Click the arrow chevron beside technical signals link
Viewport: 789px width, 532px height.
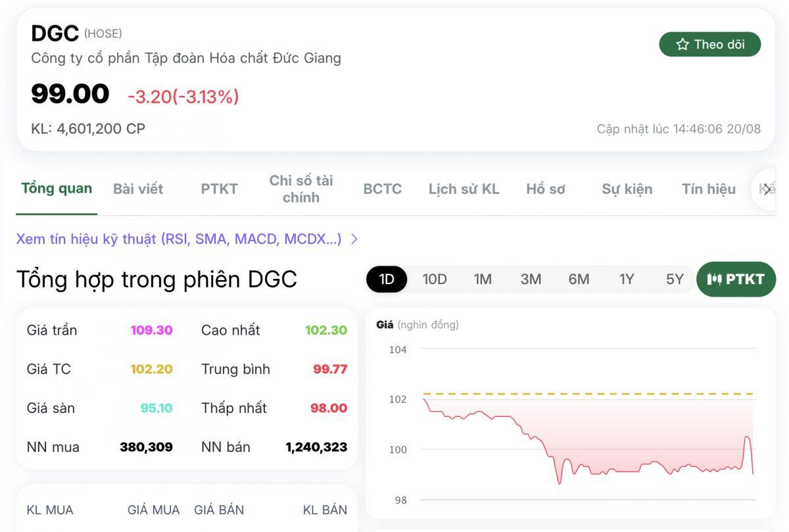coord(354,239)
